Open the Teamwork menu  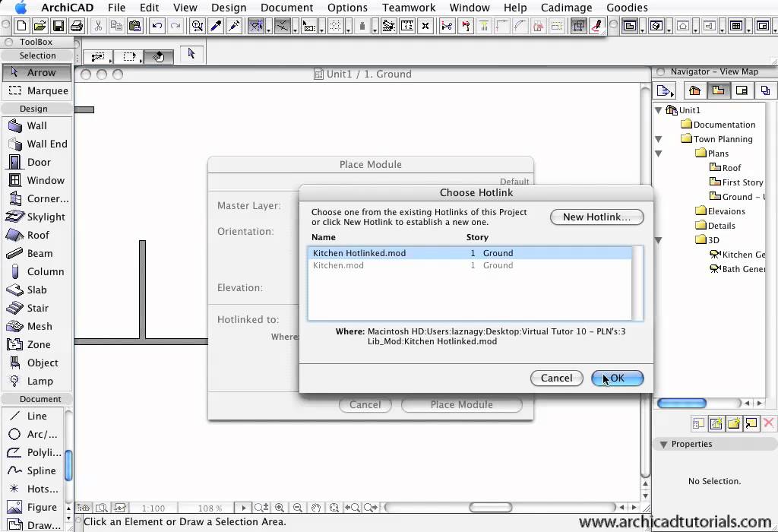coord(409,8)
